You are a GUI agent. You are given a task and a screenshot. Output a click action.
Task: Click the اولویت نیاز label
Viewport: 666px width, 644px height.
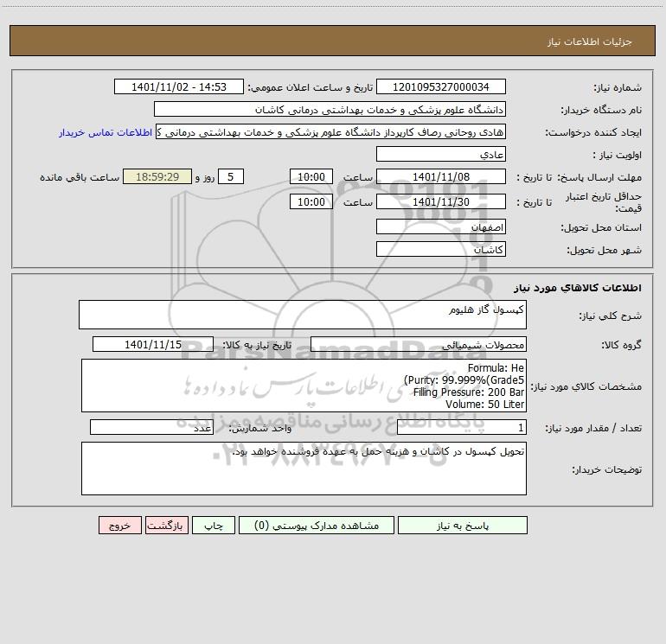pyautogui.click(x=618, y=155)
